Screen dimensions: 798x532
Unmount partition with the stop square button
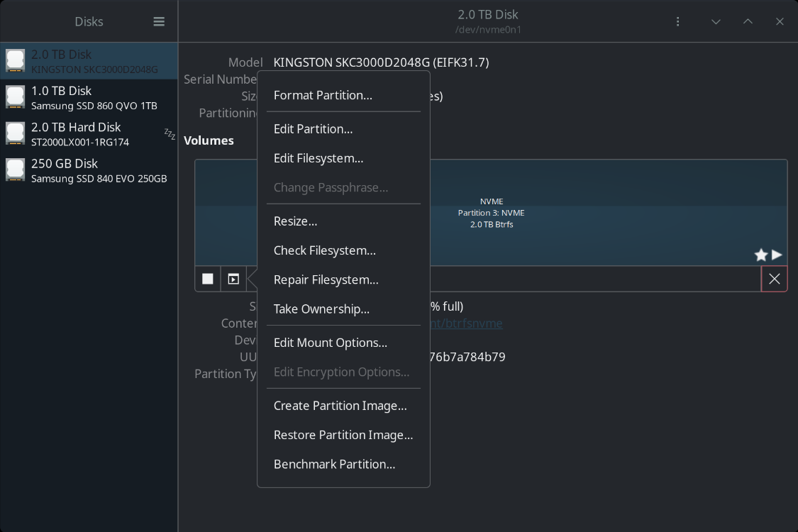coord(208,279)
